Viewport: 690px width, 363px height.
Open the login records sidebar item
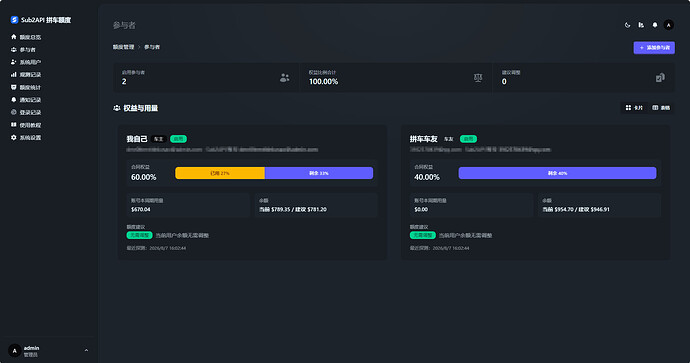point(26,112)
